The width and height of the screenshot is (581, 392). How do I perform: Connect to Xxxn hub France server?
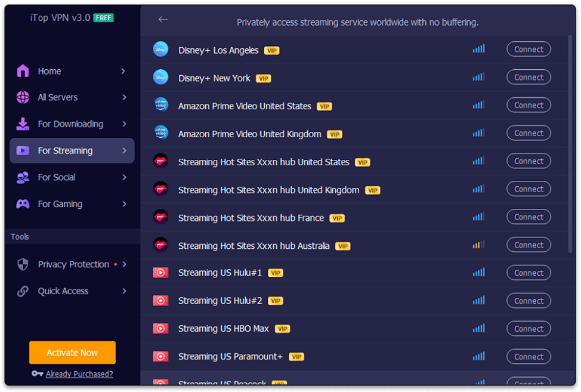[529, 217]
